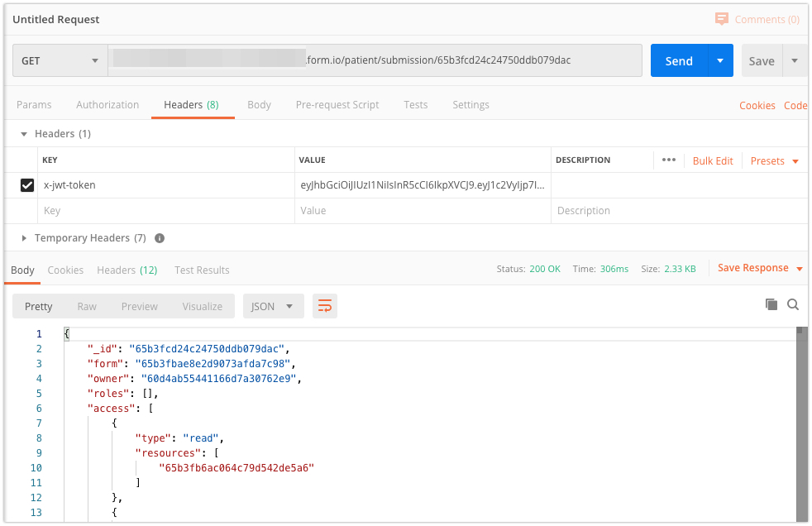812x526 pixels.
Task: Open search in response with magnifier icon
Action: point(793,304)
